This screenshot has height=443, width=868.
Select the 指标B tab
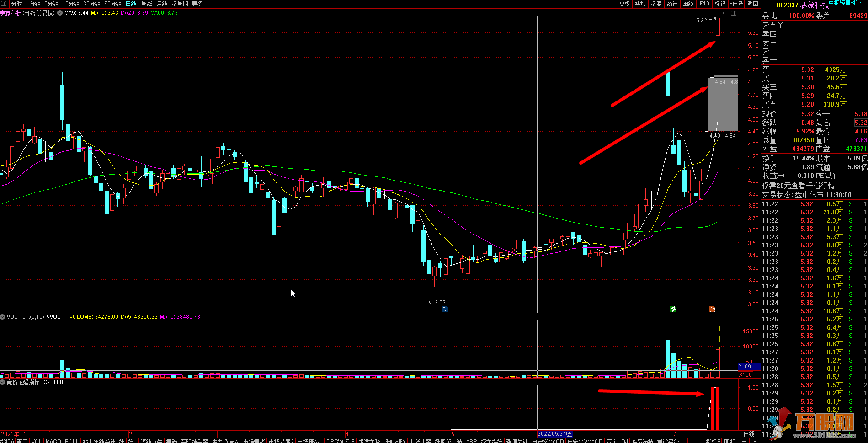714,441
